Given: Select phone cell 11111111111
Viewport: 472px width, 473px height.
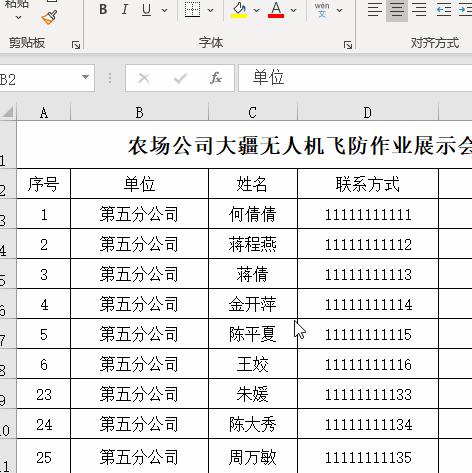Looking at the screenshot, I should pyautogui.click(x=368, y=214).
